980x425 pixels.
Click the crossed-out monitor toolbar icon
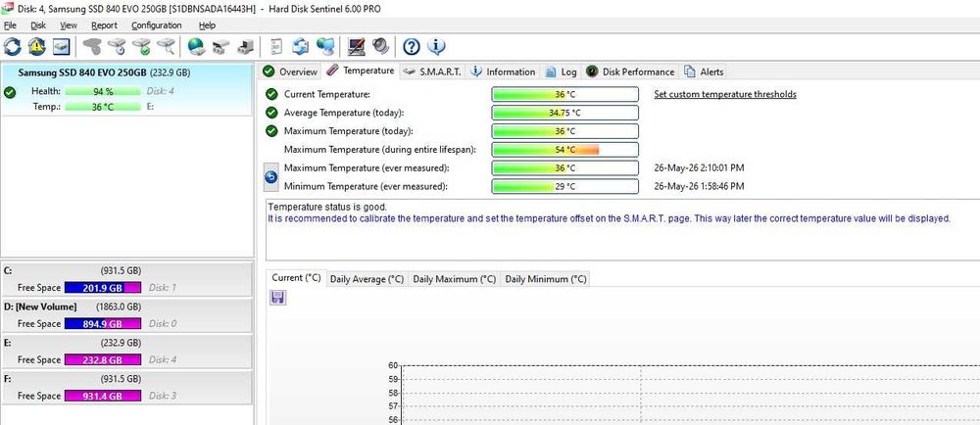click(357, 46)
